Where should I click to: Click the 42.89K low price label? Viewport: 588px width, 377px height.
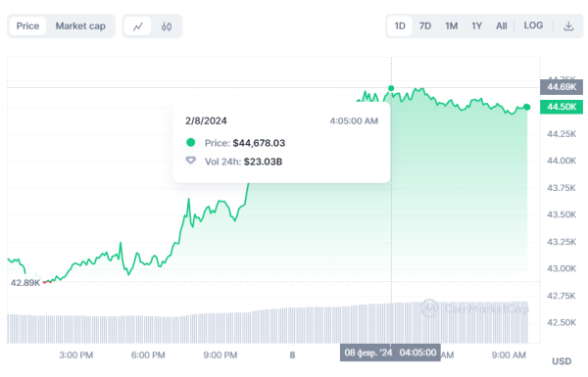click(25, 283)
